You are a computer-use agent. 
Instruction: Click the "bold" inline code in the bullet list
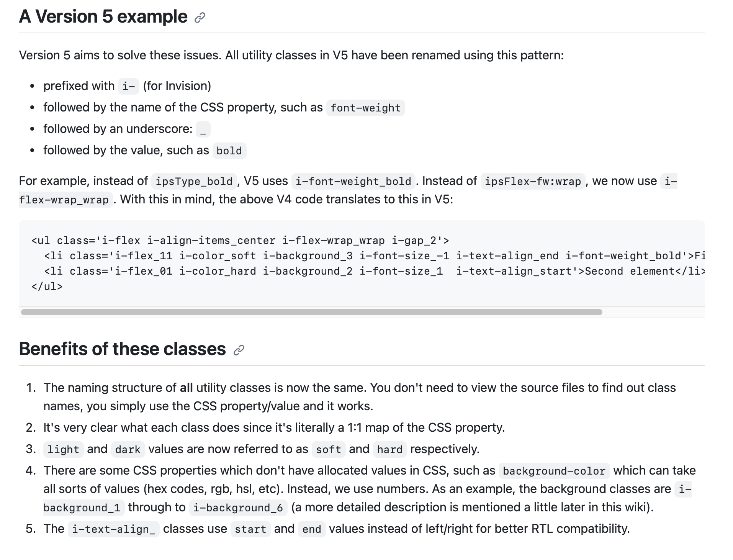(x=229, y=151)
